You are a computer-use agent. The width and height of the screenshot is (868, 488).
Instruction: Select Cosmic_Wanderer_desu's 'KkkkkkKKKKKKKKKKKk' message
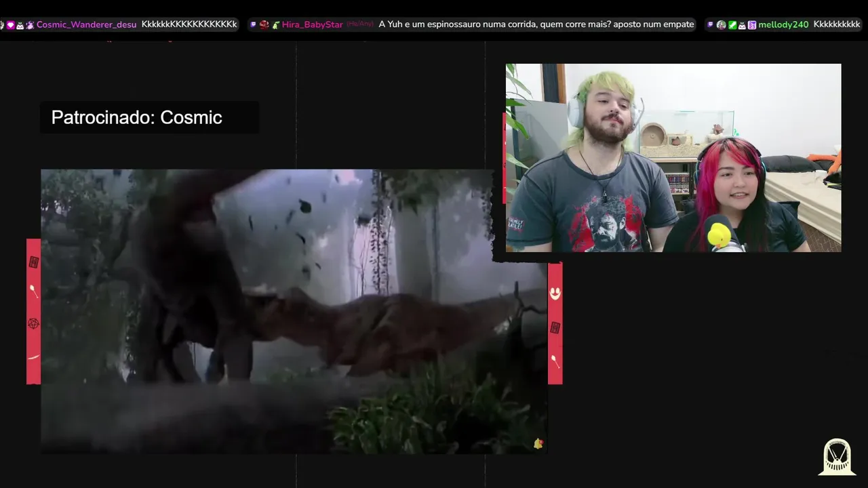tap(189, 24)
